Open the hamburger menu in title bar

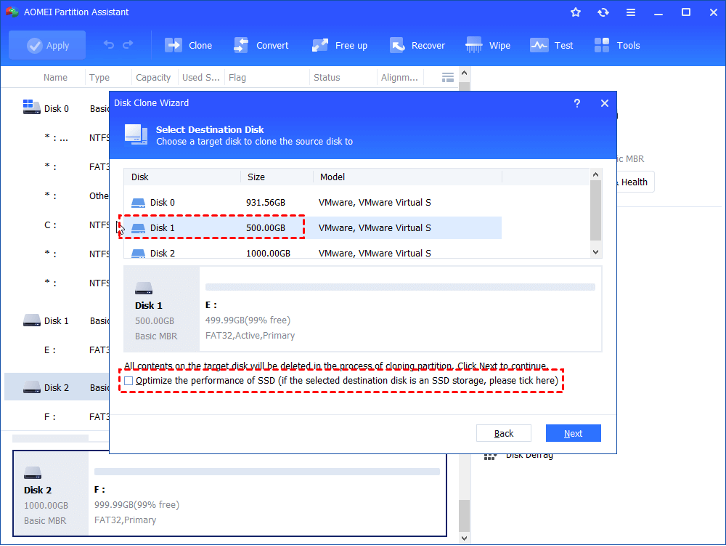click(x=631, y=13)
